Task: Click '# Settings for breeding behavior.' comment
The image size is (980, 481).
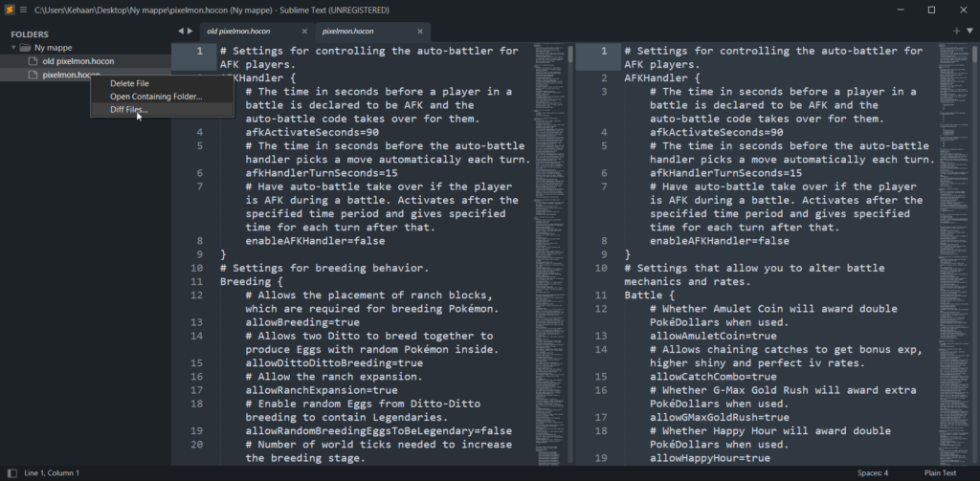Action: [x=324, y=268]
